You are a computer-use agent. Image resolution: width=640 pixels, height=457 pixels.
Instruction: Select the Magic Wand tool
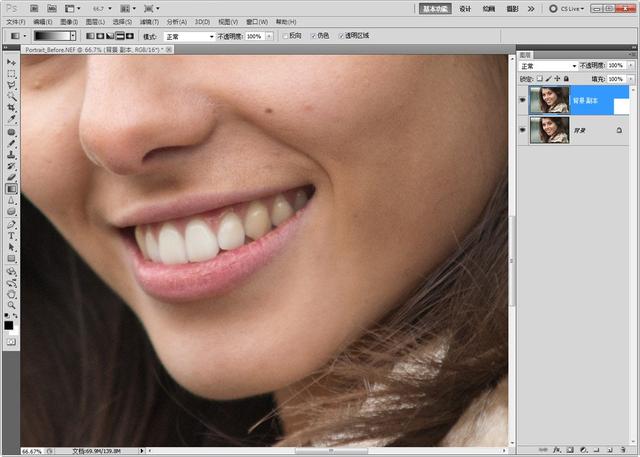click(x=11, y=97)
